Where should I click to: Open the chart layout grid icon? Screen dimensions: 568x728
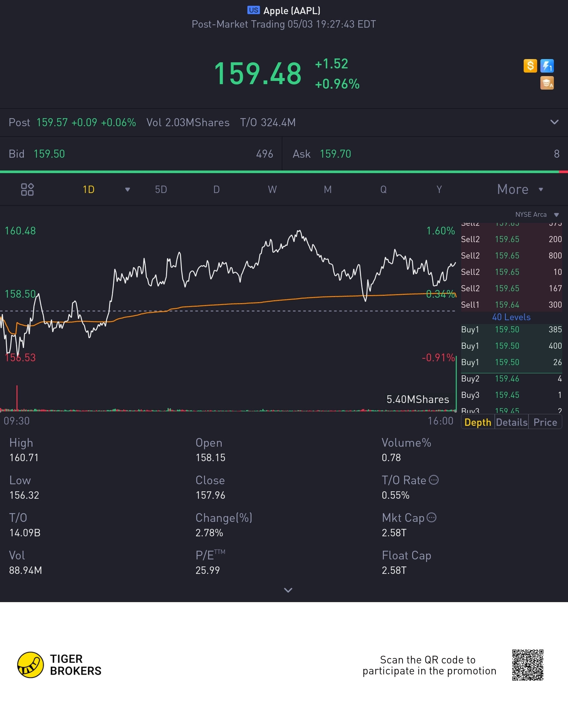tap(27, 189)
